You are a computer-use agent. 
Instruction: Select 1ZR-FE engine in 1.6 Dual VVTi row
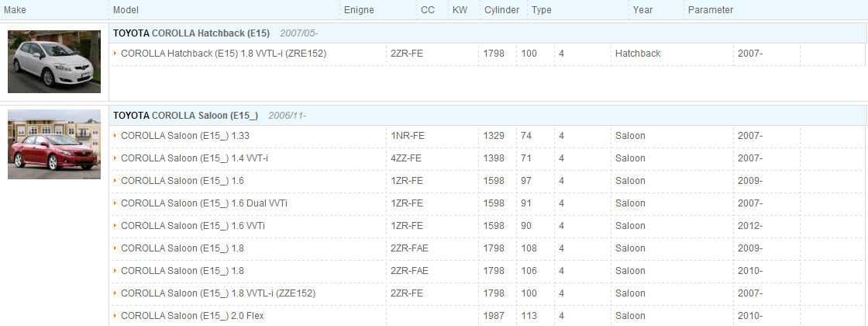pyautogui.click(x=407, y=203)
